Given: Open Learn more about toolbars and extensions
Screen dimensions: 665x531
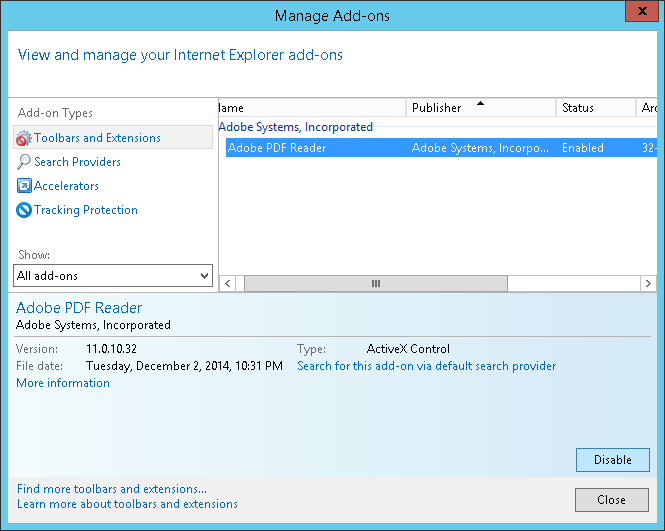Looking at the screenshot, I should click(127, 504).
